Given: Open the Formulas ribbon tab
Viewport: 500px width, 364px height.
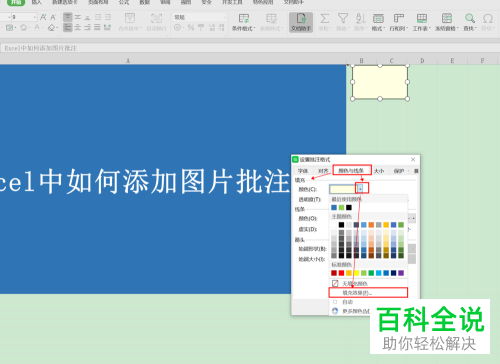Looking at the screenshot, I should pyautogui.click(x=124, y=2).
